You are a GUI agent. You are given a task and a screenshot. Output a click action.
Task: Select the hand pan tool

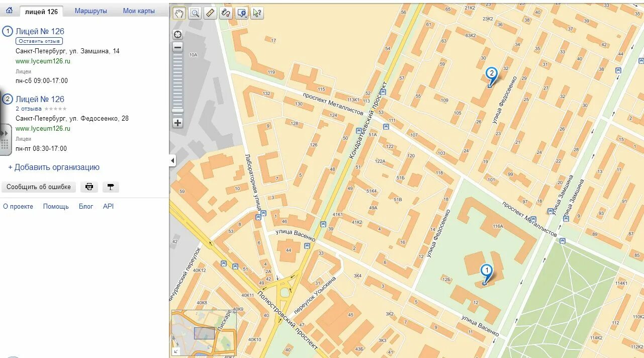(x=179, y=13)
